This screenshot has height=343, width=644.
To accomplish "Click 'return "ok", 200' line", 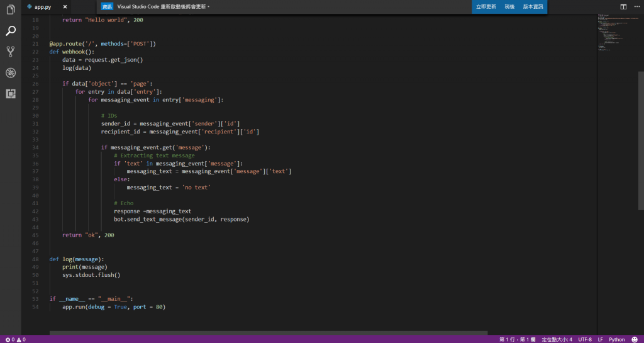I will 88,235.
